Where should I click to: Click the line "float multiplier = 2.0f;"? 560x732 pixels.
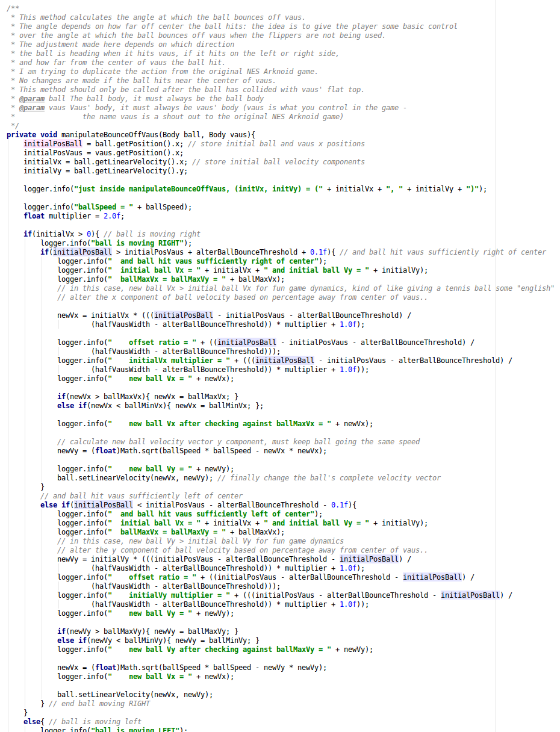point(74,216)
